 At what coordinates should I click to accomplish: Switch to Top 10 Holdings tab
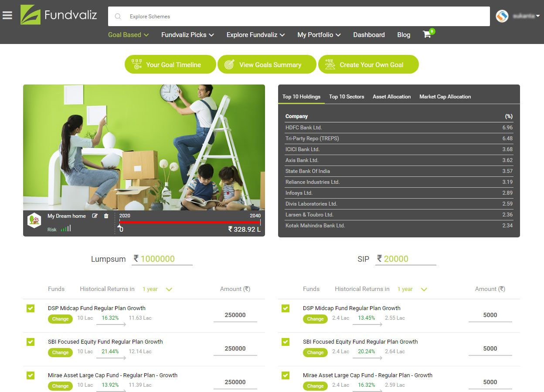(x=301, y=97)
